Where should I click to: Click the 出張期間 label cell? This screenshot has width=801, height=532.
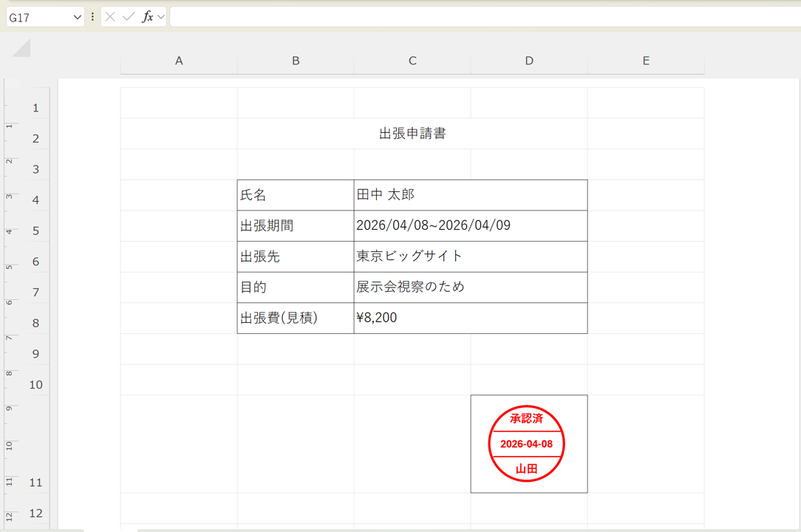tap(295, 226)
